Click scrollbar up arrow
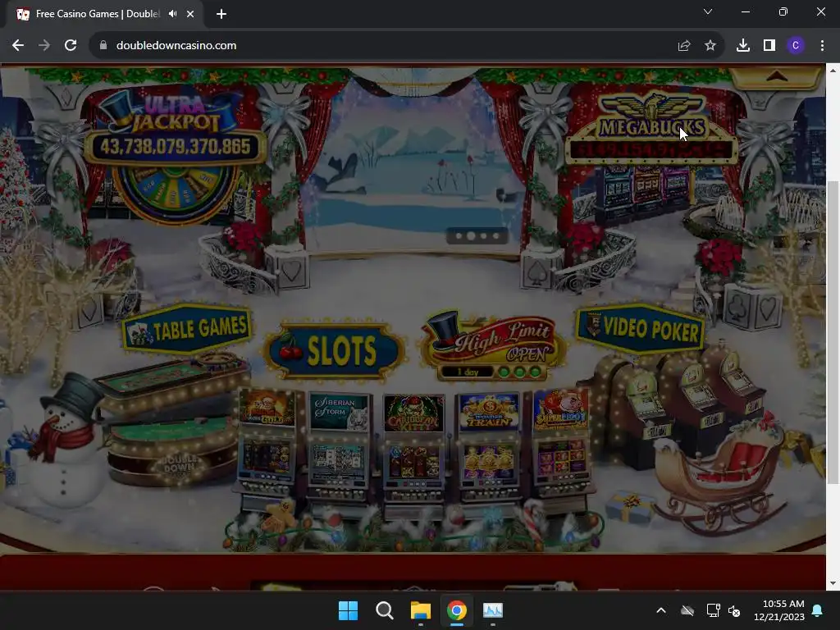 pos(833,71)
